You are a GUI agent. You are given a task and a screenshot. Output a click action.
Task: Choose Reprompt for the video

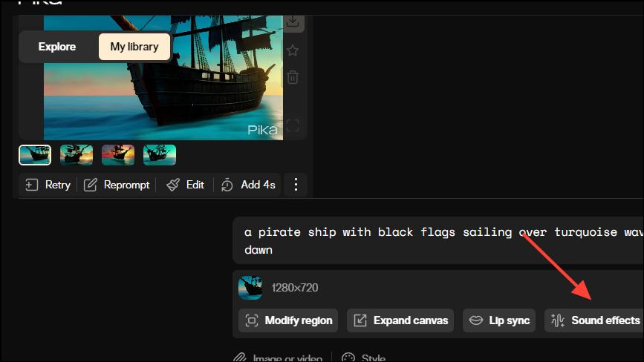[117, 185]
